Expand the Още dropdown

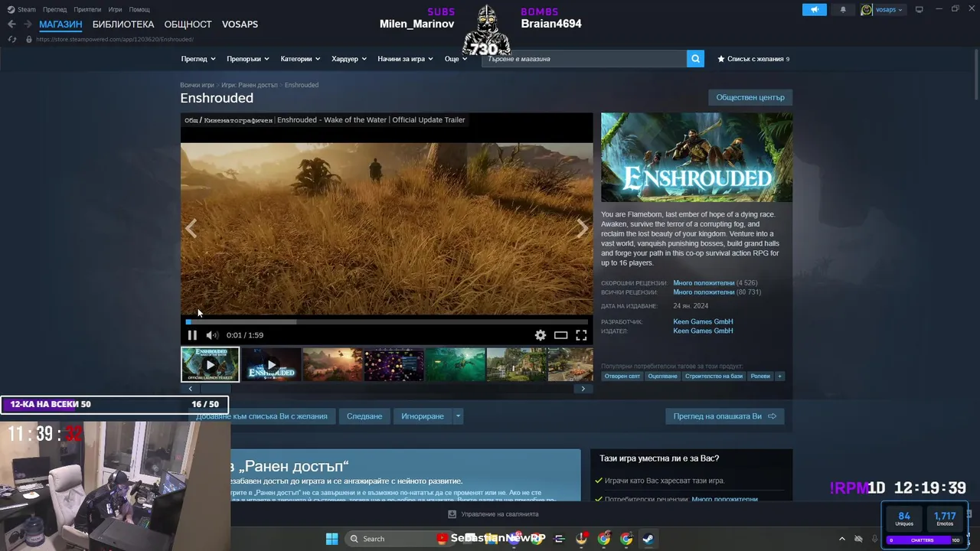tap(456, 59)
